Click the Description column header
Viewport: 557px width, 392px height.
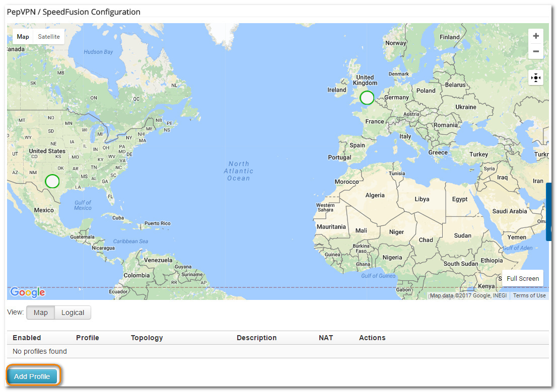[x=256, y=338]
